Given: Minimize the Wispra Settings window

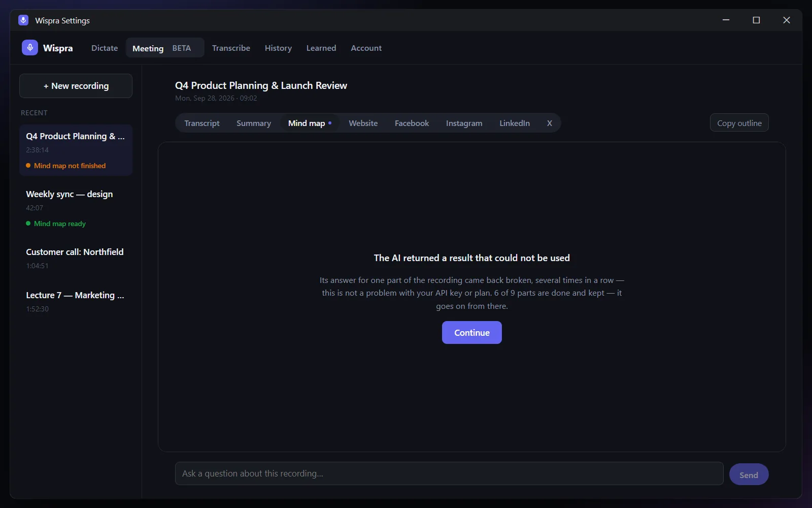Looking at the screenshot, I should point(726,20).
